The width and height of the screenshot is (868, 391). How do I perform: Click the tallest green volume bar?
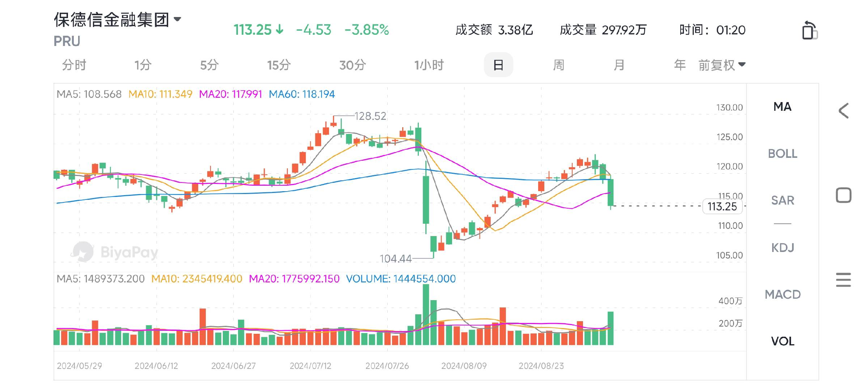(426, 314)
